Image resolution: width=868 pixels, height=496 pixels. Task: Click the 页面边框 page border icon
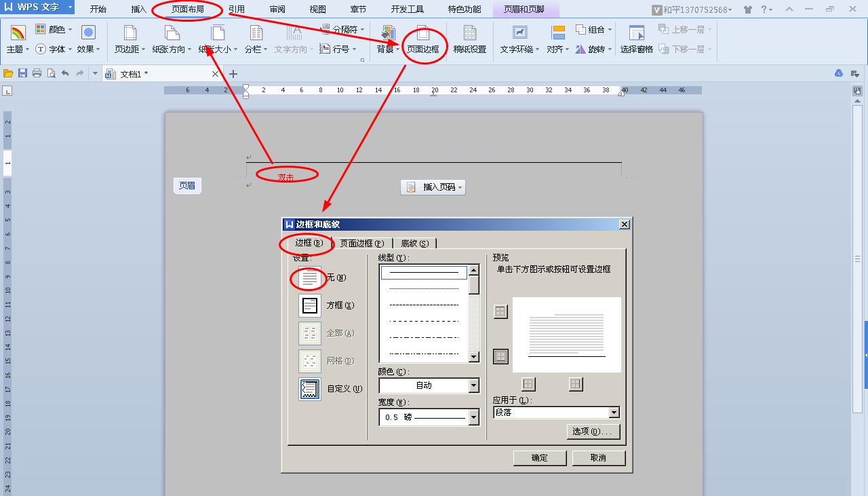pos(422,33)
